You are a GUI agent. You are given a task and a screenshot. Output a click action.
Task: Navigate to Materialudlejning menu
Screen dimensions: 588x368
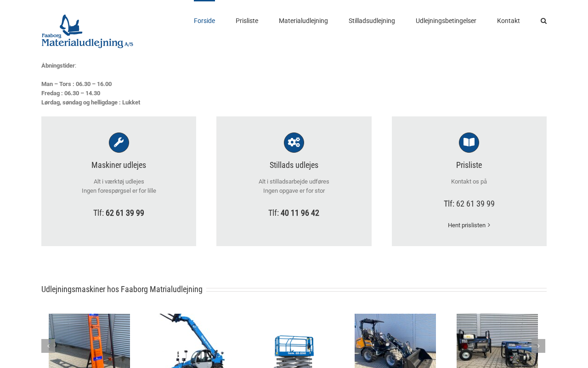[x=303, y=21]
